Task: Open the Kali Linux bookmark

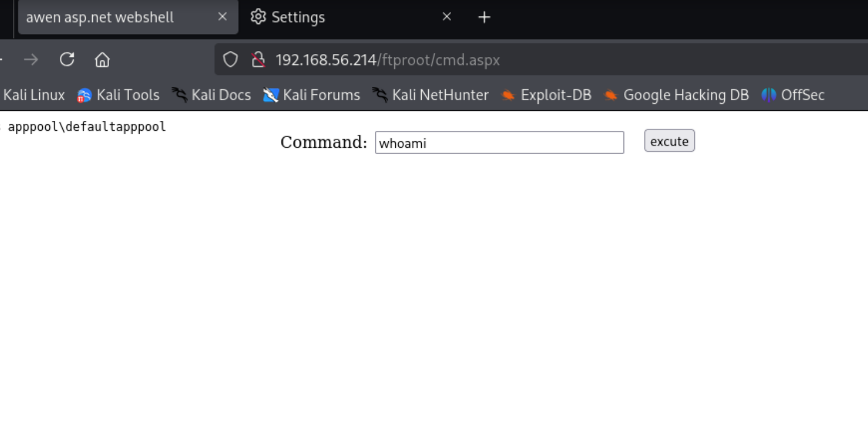Action: [33, 94]
